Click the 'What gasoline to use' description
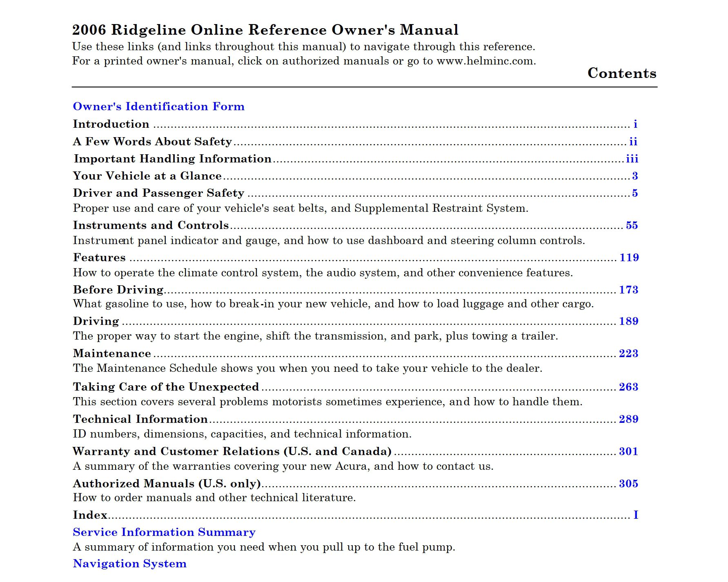 [x=333, y=304]
